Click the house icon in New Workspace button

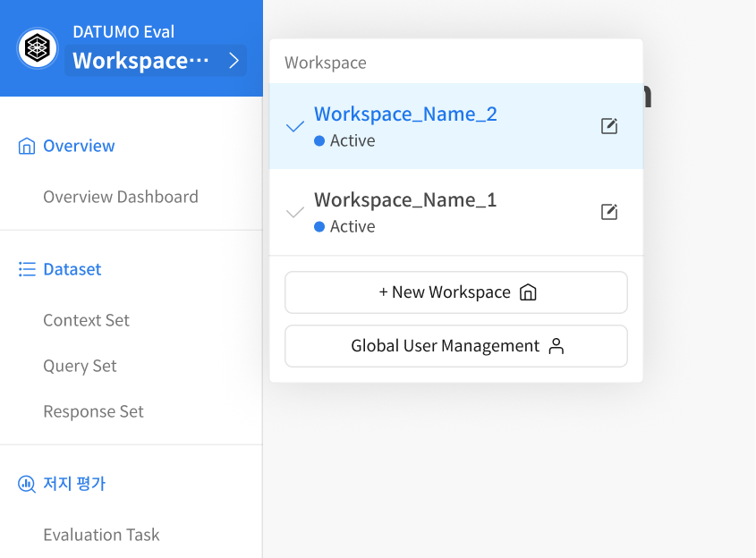coord(528,292)
